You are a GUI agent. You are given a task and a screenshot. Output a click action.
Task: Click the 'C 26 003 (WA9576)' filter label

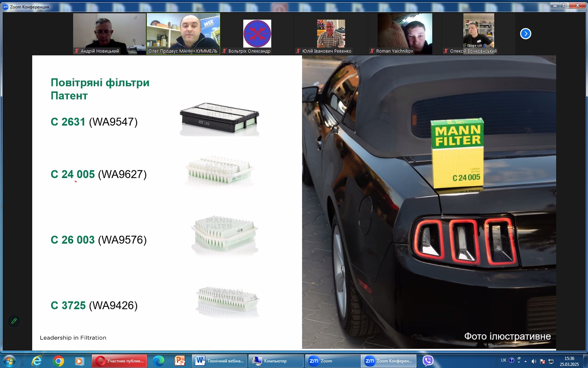click(x=99, y=240)
